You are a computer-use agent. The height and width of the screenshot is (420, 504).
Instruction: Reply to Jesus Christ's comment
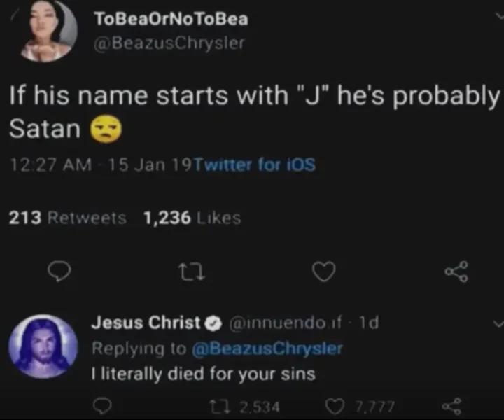coord(102,406)
